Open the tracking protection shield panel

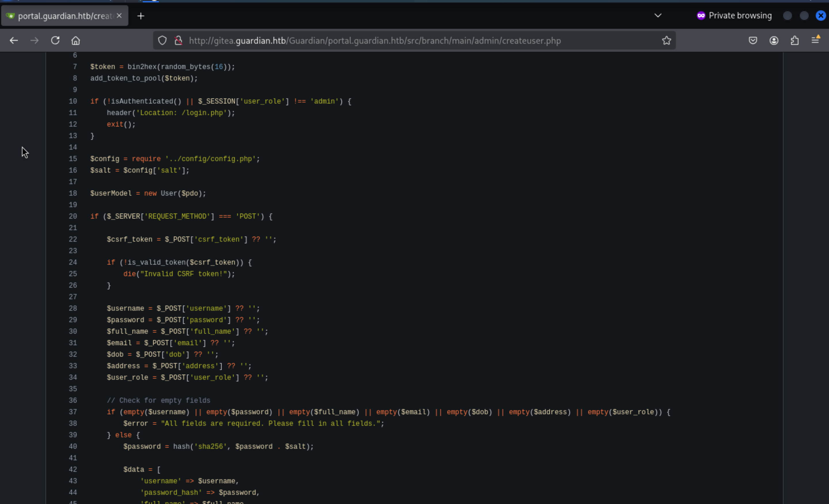[163, 41]
